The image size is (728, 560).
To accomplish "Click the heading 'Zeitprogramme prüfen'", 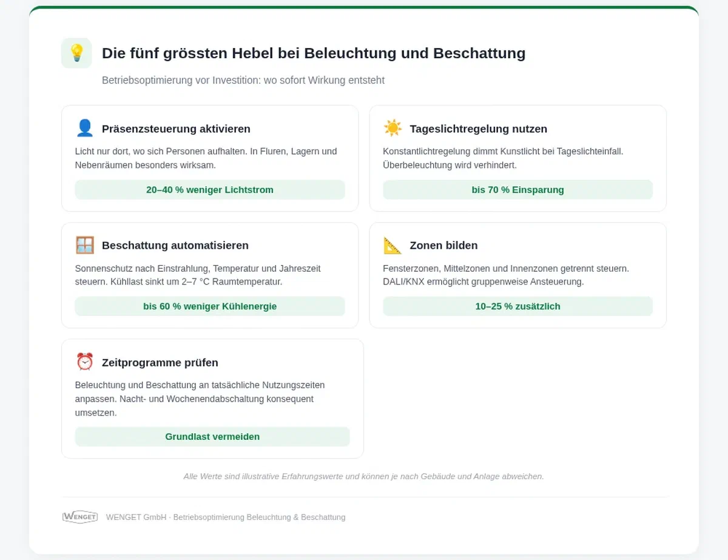I will (x=160, y=363).
